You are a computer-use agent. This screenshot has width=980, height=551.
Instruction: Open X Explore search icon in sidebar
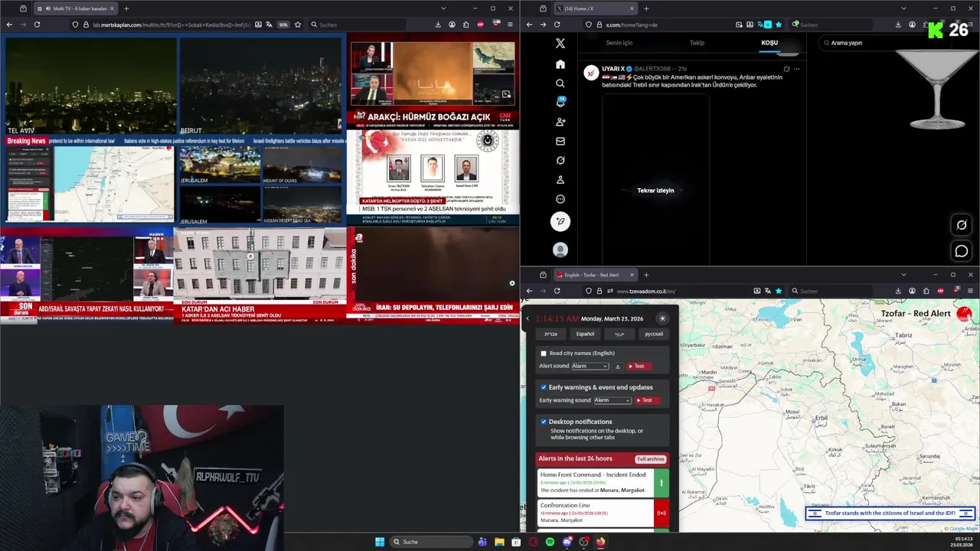point(560,83)
